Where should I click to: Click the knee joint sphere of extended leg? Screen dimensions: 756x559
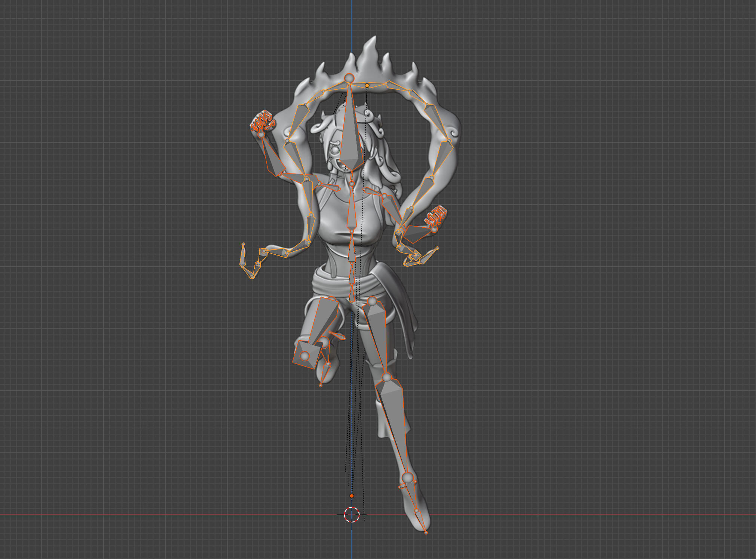coord(387,377)
